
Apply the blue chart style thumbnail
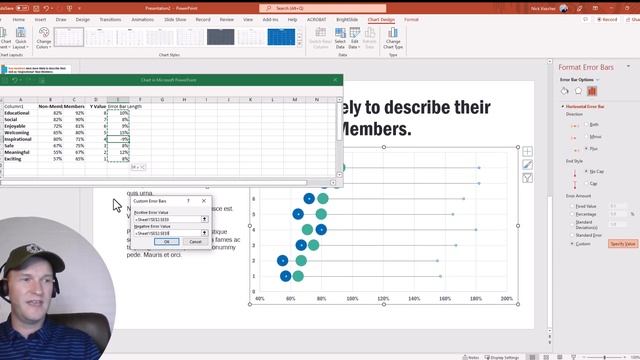coord(281,37)
